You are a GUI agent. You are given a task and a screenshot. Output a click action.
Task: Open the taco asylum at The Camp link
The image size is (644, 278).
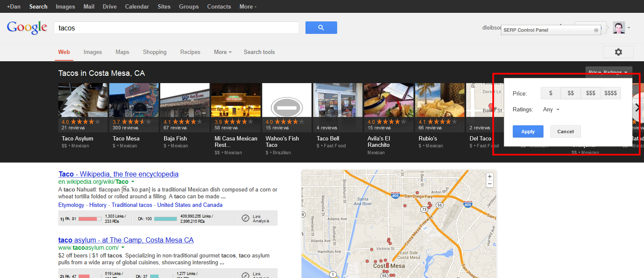pyautogui.click(x=126, y=240)
